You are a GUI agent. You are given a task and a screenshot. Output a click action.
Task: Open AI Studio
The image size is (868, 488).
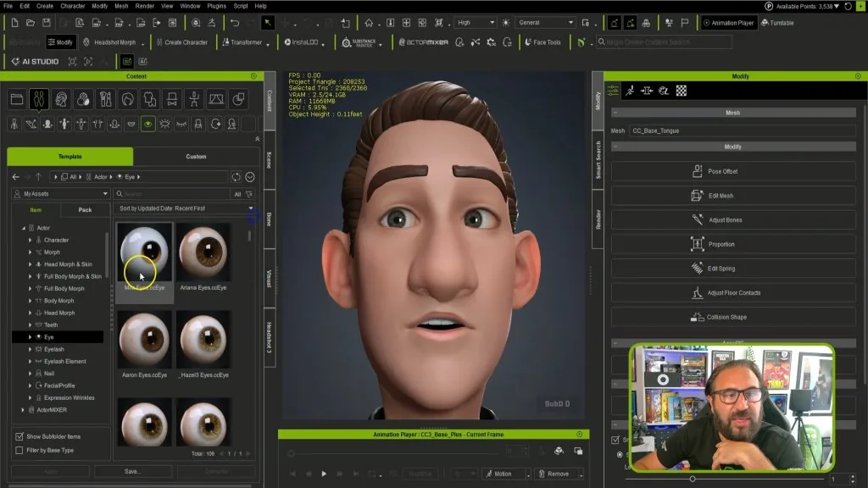tap(35, 61)
